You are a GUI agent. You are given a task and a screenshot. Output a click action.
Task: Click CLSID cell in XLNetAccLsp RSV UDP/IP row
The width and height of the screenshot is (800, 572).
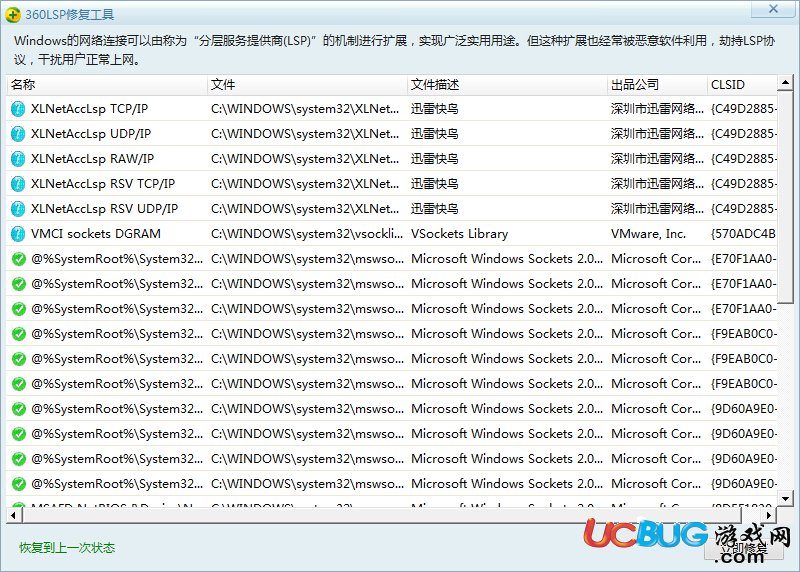[743, 209]
